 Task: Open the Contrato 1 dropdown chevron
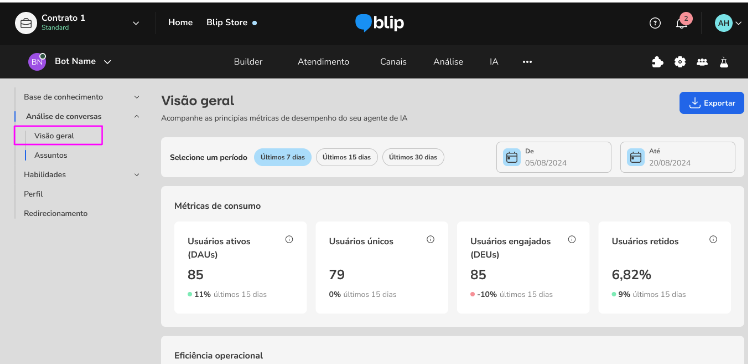(136, 23)
